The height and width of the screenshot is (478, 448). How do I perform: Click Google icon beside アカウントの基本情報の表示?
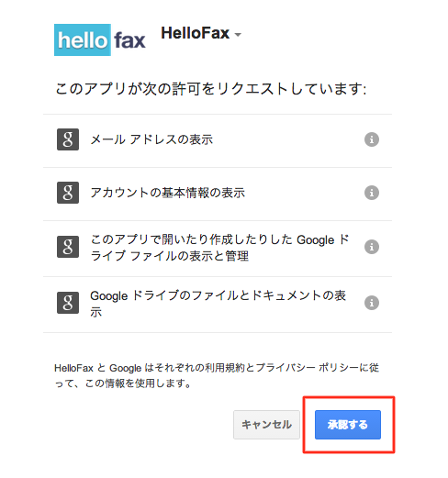pyautogui.click(x=68, y=193)
